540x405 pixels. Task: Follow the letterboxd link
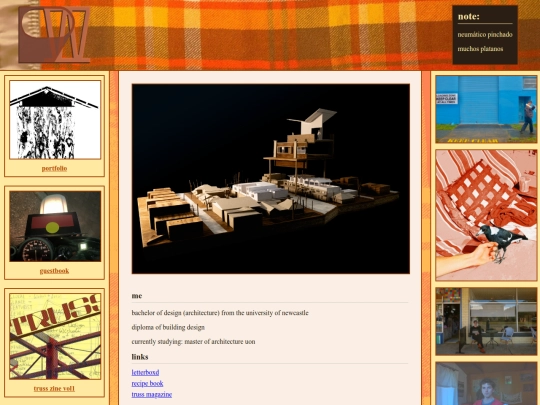point(145,372)
